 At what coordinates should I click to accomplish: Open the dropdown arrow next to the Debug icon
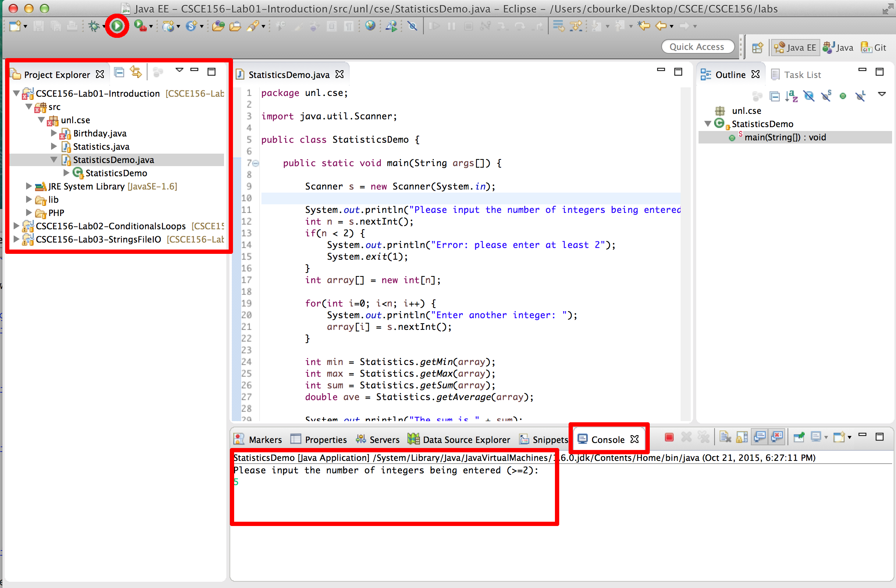click(x=104, y=27)
